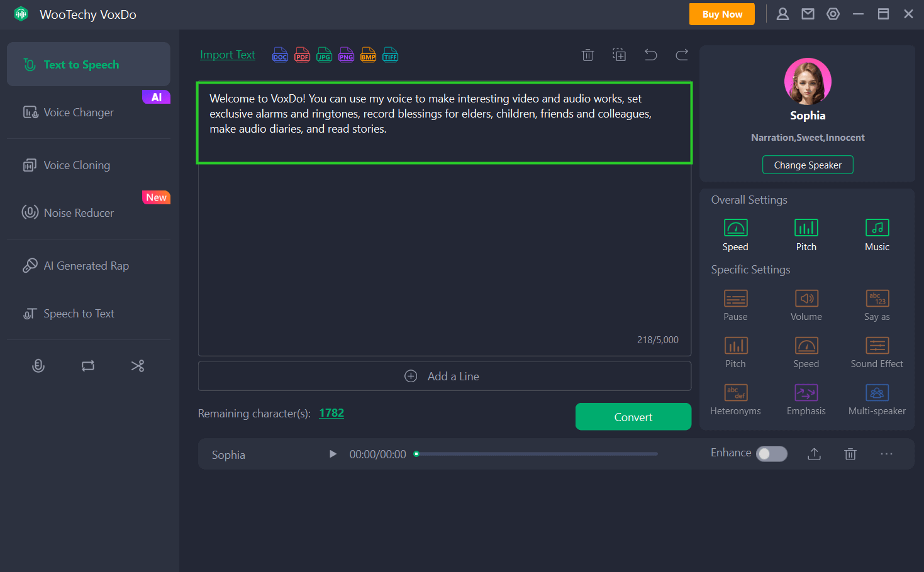Screen dimensions: 924x572
Task: Click Change Speaker to pick another voice
Action: tap(807, 165)
